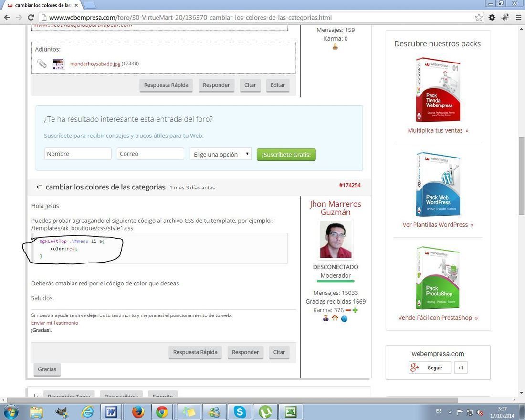525x420 pixels.
Task: Click the moderator's profile person icon
Action: tap(326, 318)
